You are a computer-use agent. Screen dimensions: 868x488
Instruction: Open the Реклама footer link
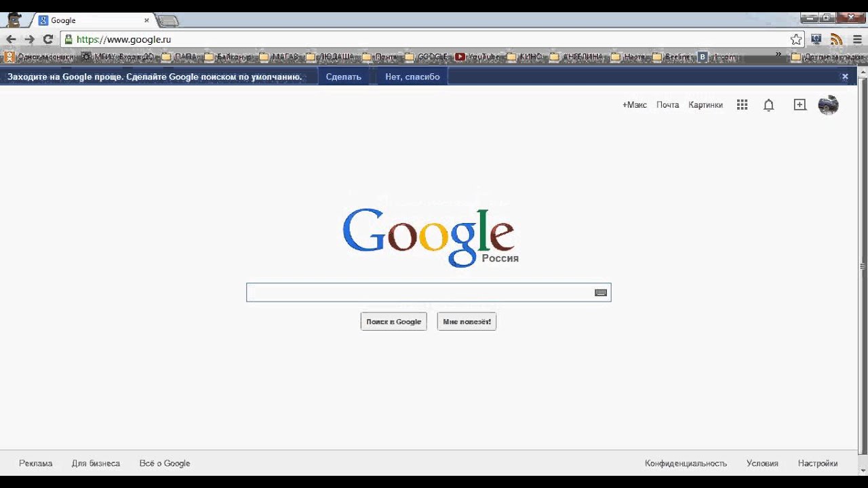click(35, 464)
